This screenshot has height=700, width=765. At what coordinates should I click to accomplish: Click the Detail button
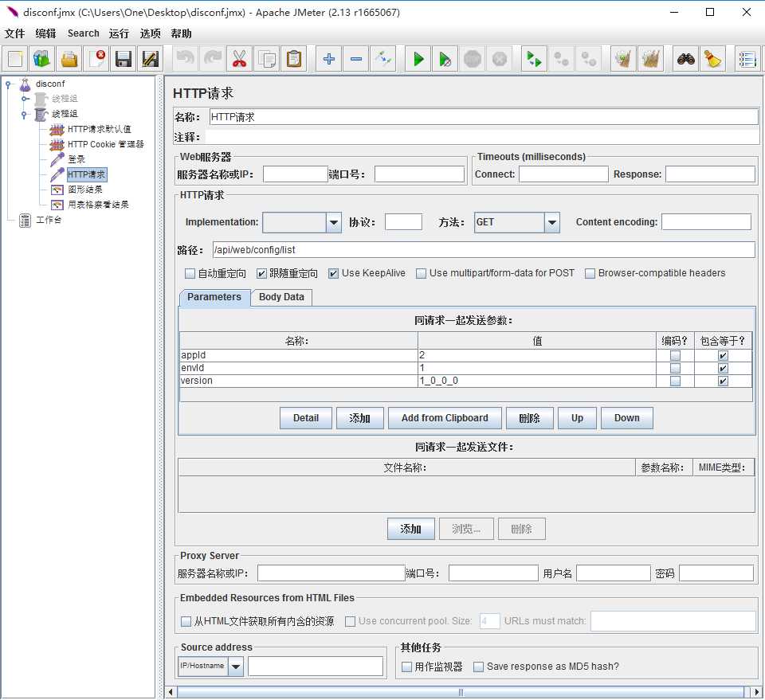click(306, 418)
